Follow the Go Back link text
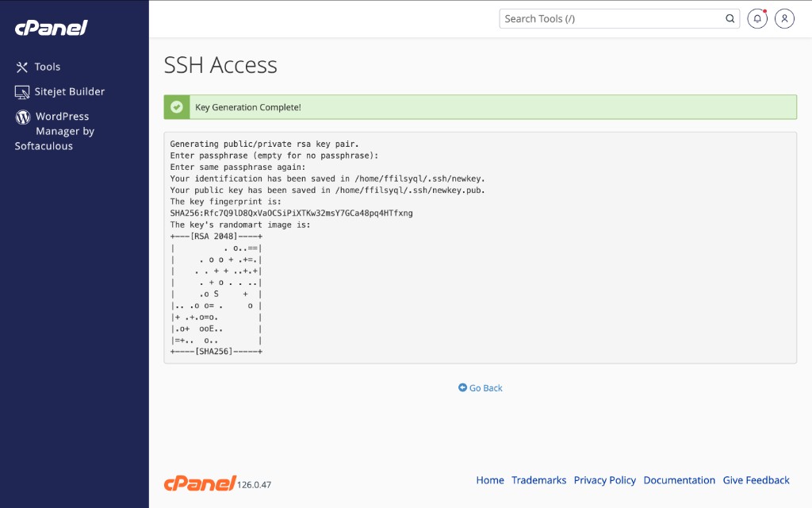Viewport: 812px width, 508px height. [x=486, y=388]
